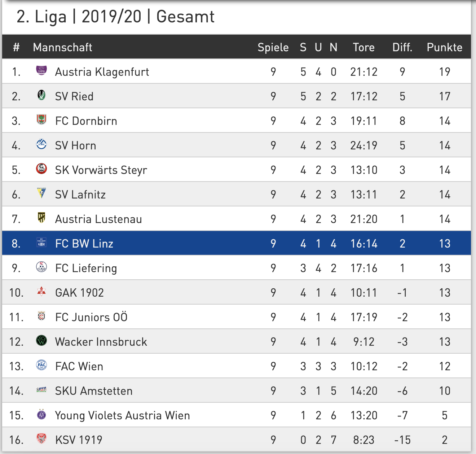This screenshot has height=454, width=476.
Task: Click the Austria Klagenfurt club crest
Action: click(x=41, y=70)
